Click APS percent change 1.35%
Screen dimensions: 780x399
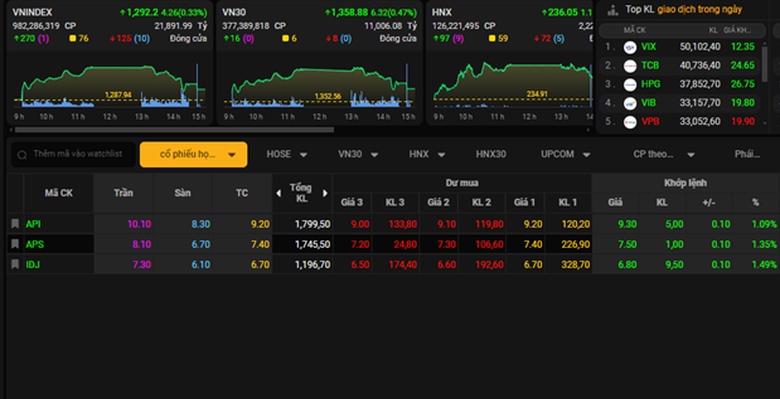tap(765, 244)
